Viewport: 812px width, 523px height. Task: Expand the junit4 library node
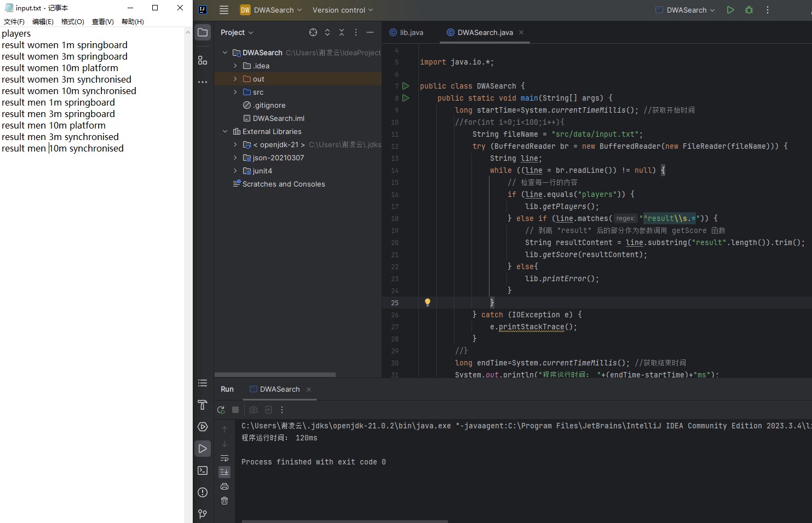pos(235,171)
